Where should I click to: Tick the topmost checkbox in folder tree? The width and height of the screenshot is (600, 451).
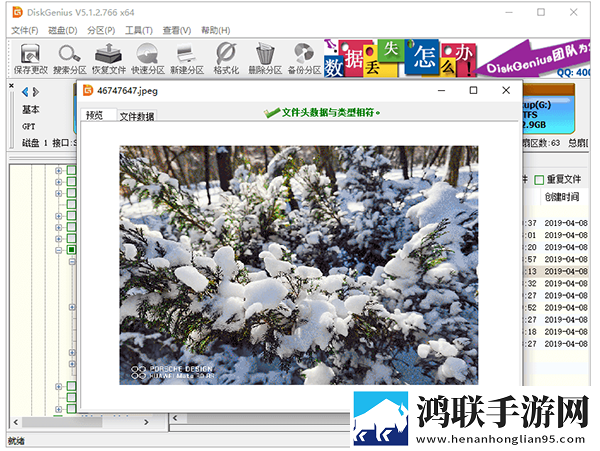click(72, 170)
